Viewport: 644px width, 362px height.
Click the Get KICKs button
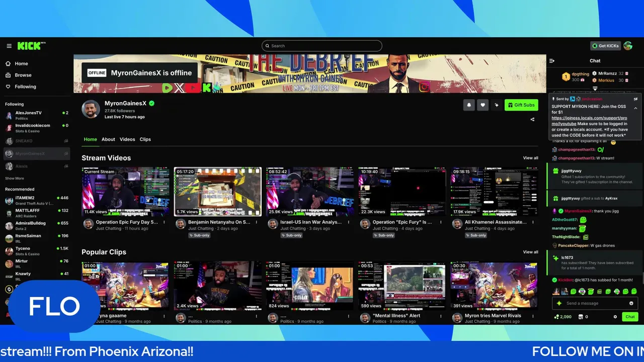[605, 46]
